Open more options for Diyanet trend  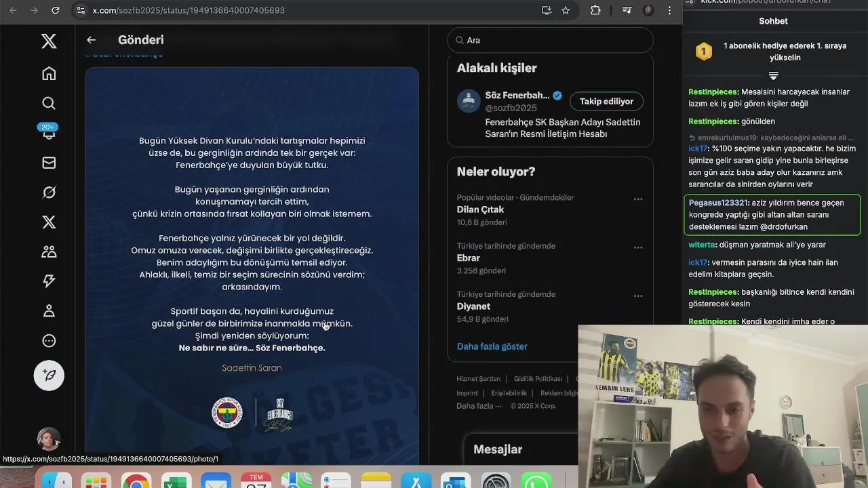pos(638,296)
